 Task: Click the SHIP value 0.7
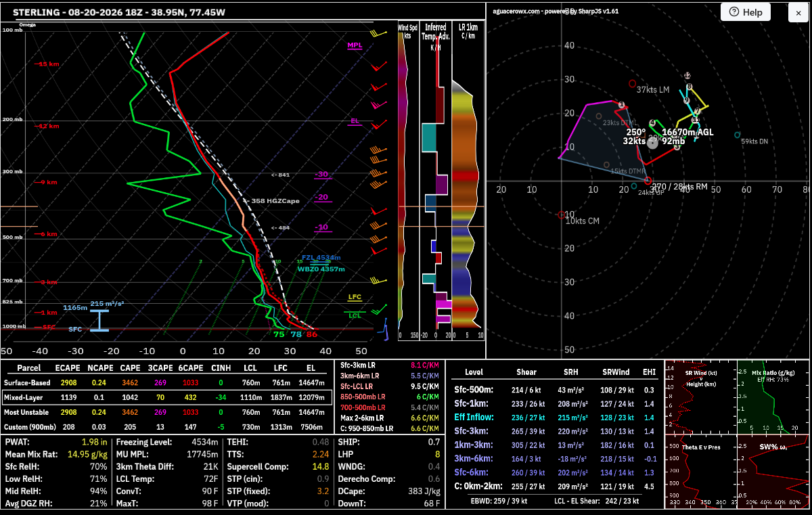[x=434, y=442]
